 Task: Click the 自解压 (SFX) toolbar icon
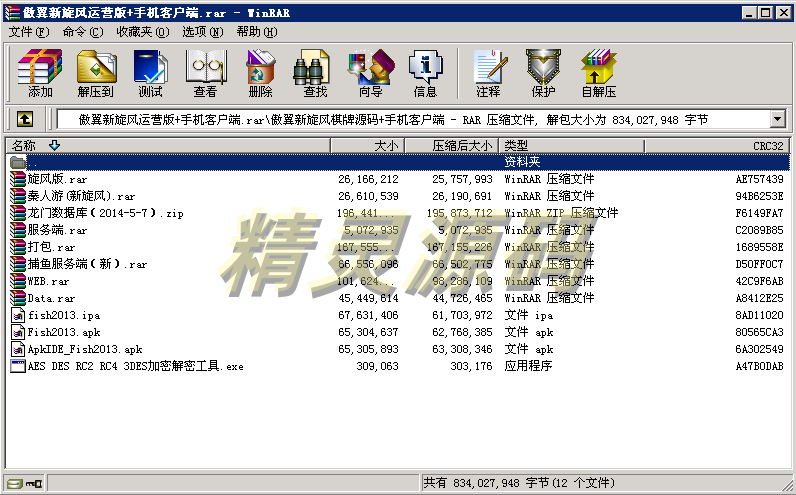tap(599, 67)
